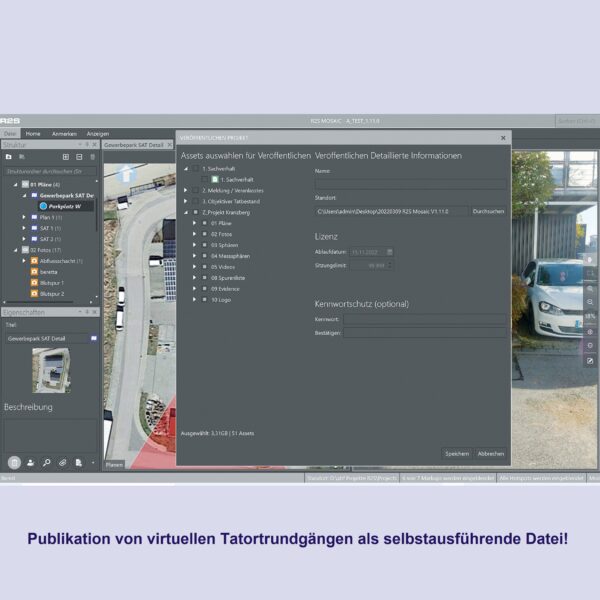Click the person icon in bottom toolbar
This screenshot has height=600, width=600.
point(30,462)
